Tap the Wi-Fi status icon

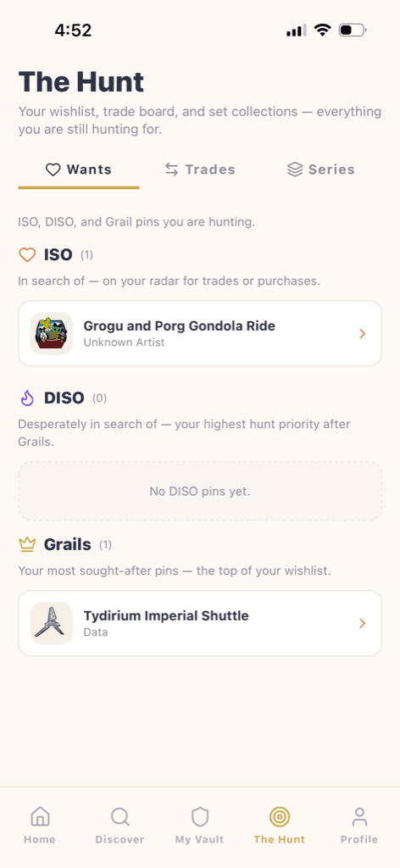[322, 30]
